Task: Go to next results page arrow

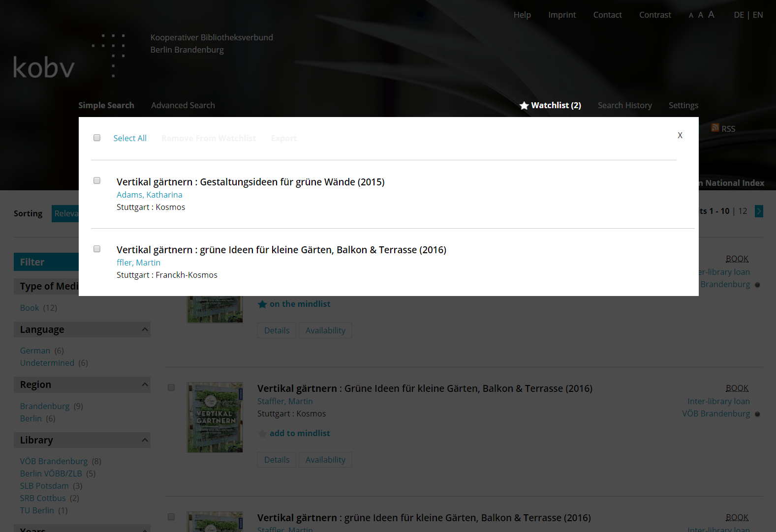Action: pyautogui.click(x=759, y=211)
